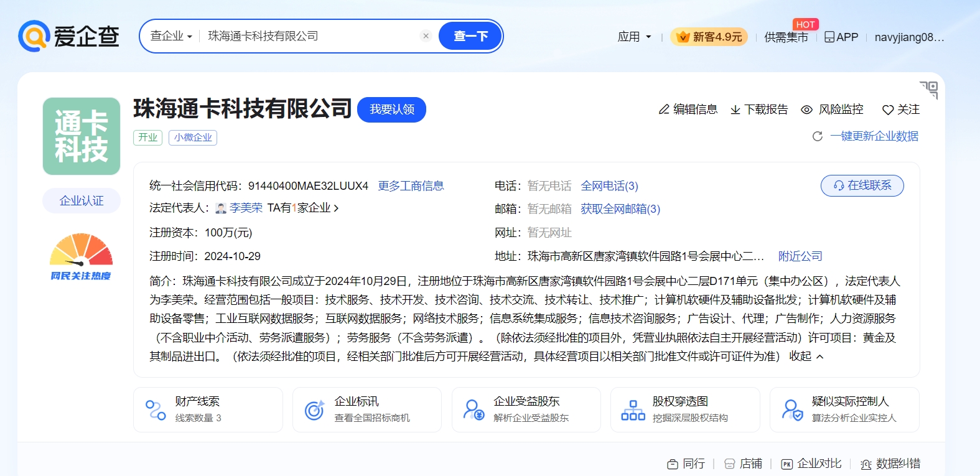Open the 企业对比 PK option
The width and height of the screenshot is (980, 476).
811,464
